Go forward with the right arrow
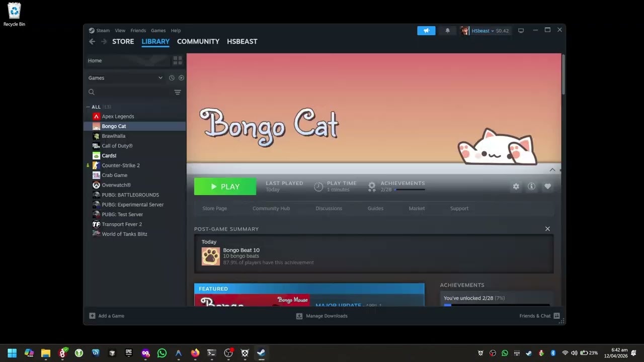644x362 pixels. click(104, 42)
